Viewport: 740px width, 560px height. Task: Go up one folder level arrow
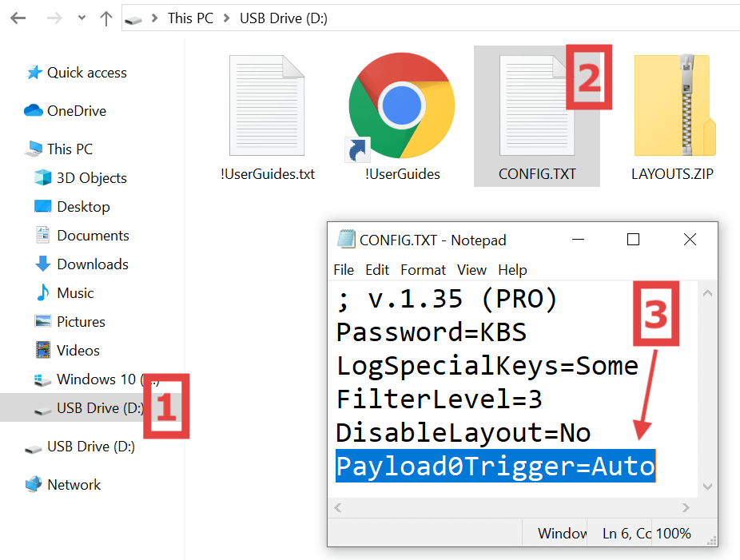[106, 18]
